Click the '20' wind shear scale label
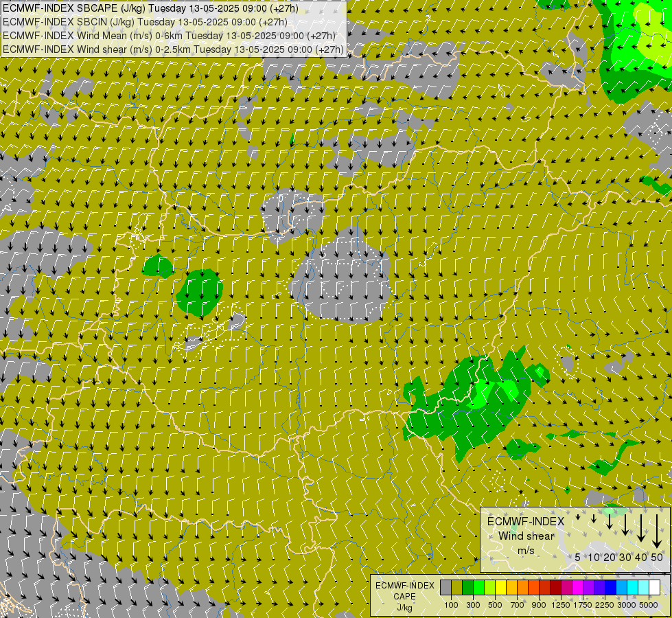This screenshot has width=672, height=618. [x=610, y=557]
